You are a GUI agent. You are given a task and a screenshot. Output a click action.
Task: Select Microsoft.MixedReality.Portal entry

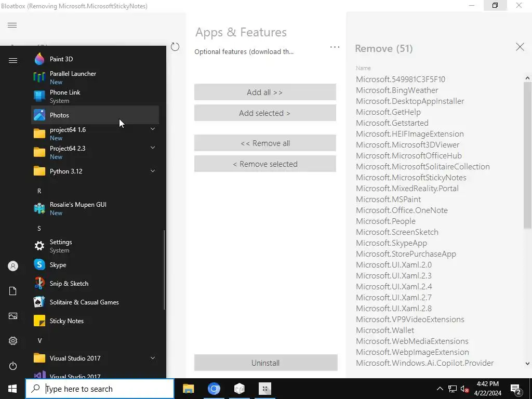pos(407,188)
